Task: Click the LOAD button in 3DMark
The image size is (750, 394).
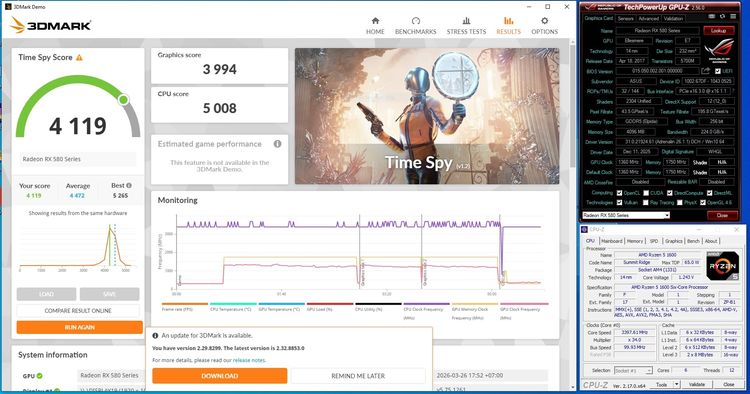Action: pos(46,294)
